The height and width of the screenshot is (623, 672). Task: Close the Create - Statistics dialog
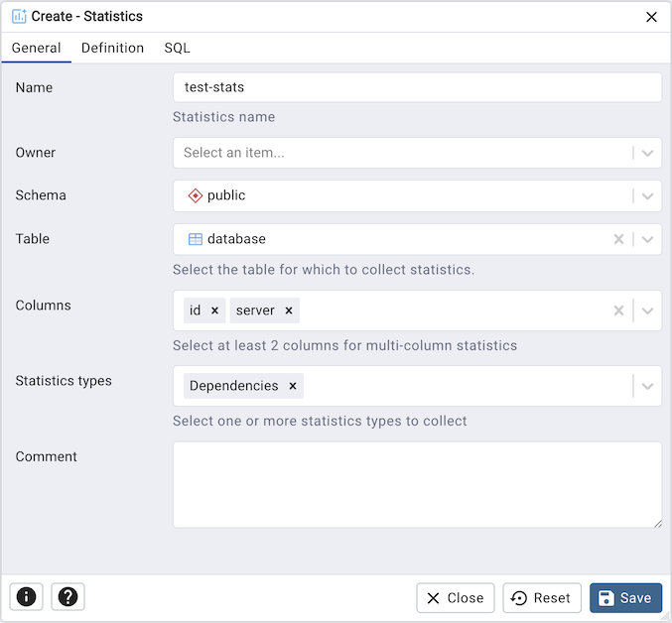tap(651, 17)
